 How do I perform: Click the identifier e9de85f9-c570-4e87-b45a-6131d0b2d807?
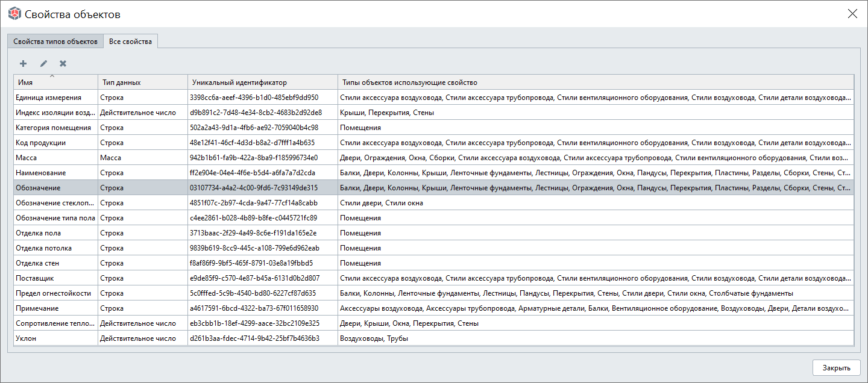pyautogui.click(x=254, y=278)
